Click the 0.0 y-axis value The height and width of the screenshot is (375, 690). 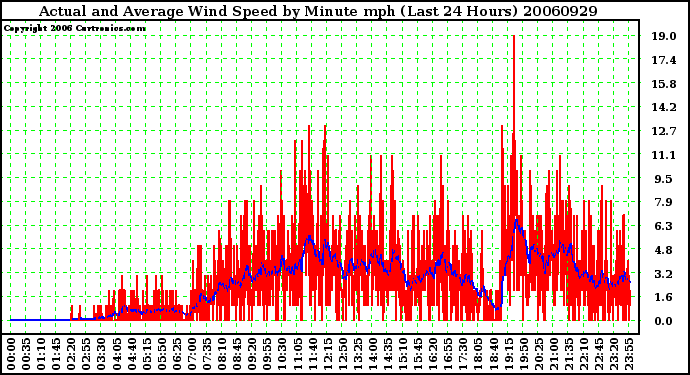pyautogui.click(x=664, y=321)
